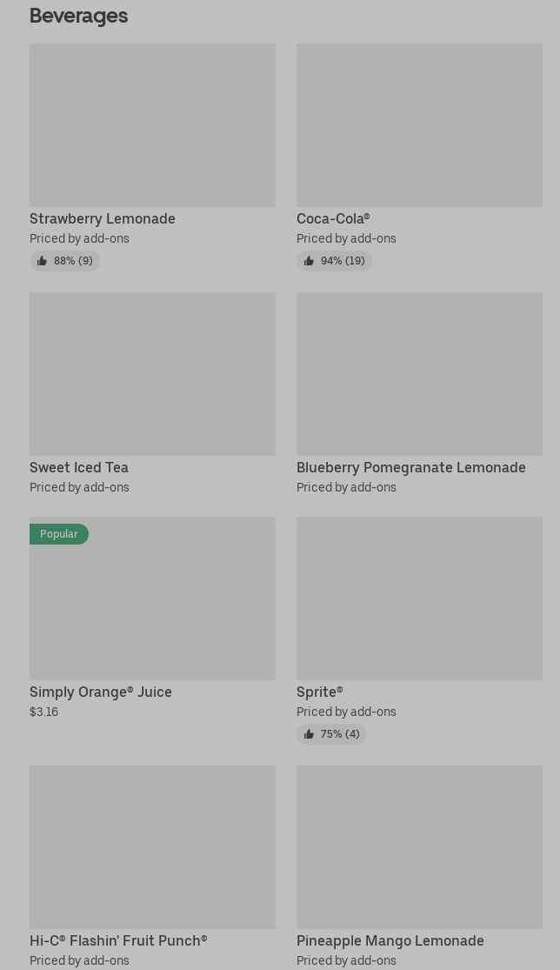Viewport: 560px width, 970px height.
Task: Click thumbs-up icon under Sprite
Action: pos(309,734)
